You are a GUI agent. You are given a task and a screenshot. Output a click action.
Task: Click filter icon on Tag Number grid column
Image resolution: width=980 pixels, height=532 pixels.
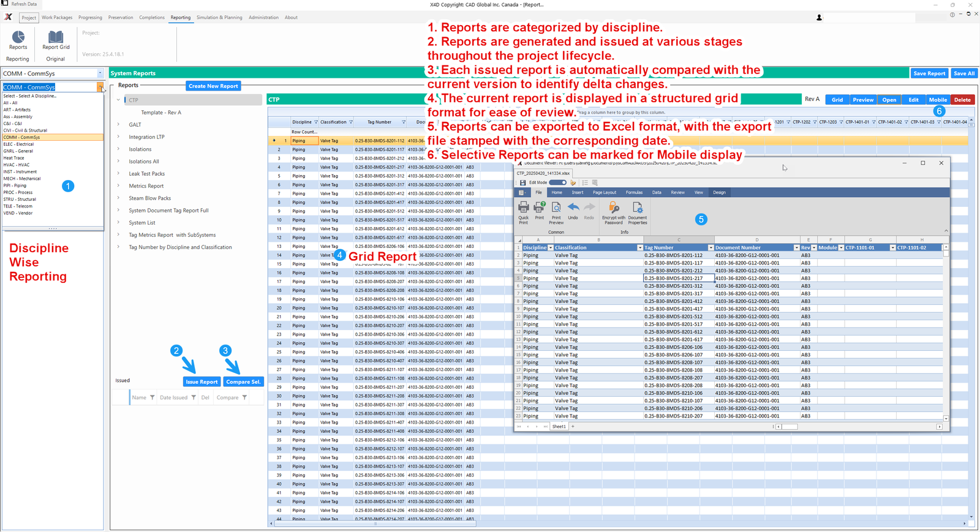click(404, 122)
